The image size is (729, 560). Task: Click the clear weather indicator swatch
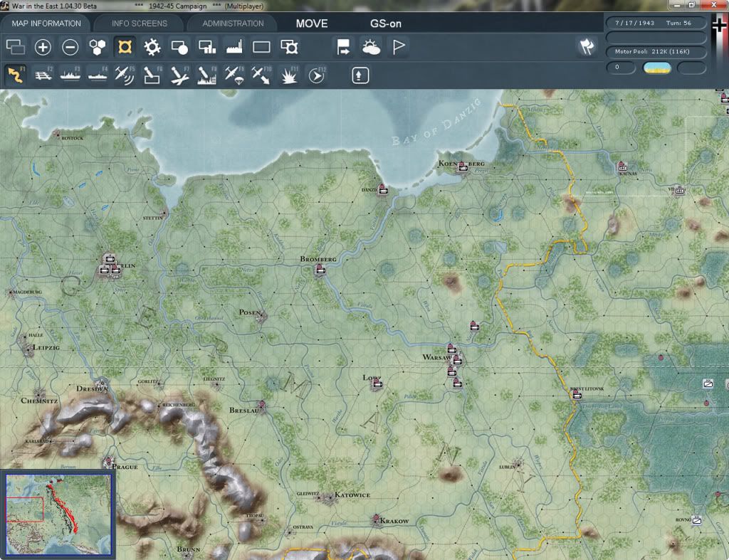tap(657, 68)
